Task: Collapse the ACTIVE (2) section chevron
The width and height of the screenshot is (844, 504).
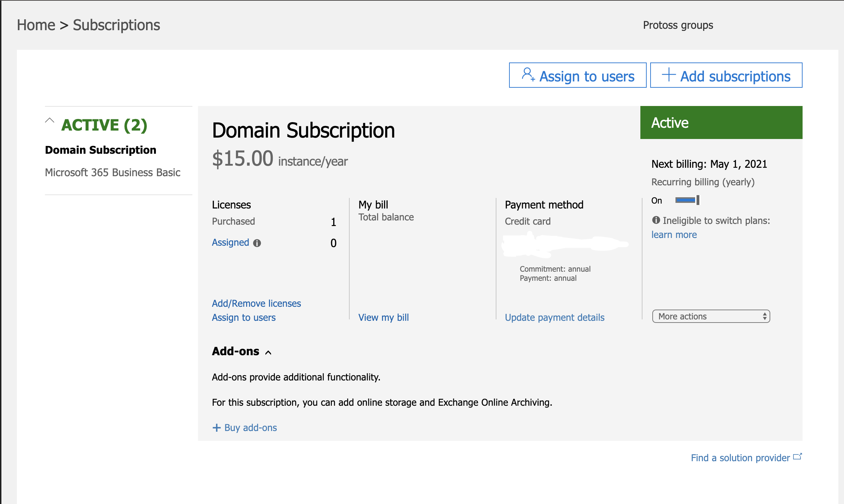Action: point(50,121)
